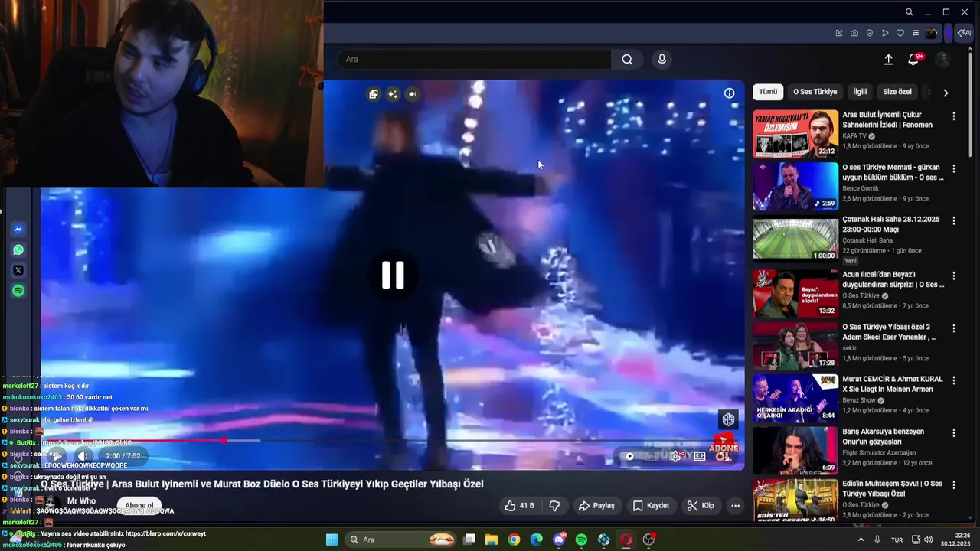980x551 pixels.
Task: Click the Klip clip button
Action: (701, 506)
